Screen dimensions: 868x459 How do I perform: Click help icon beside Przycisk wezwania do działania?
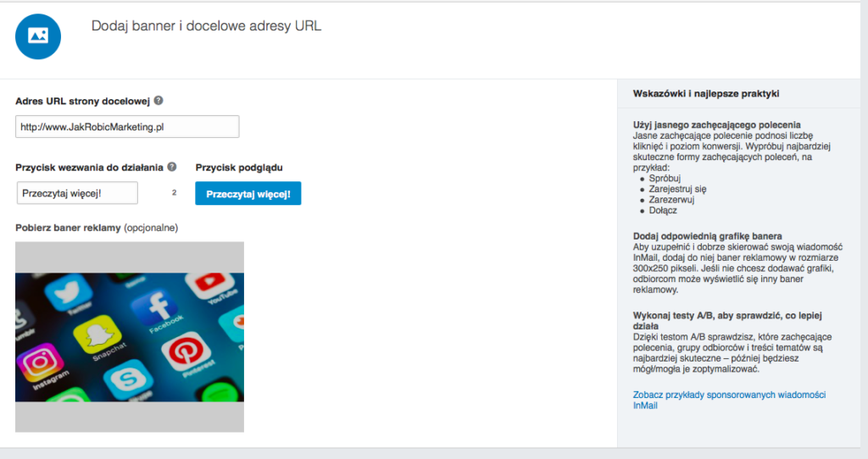coord(172,167)
